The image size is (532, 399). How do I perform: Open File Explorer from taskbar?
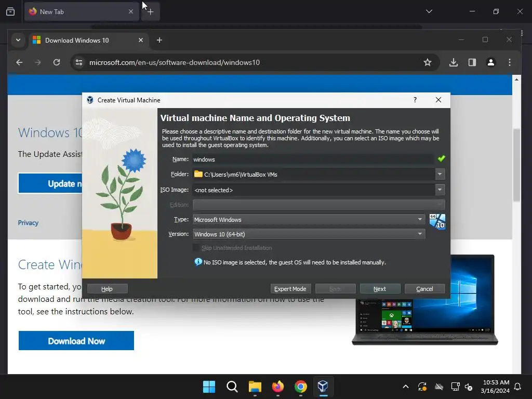coord(255,387)
